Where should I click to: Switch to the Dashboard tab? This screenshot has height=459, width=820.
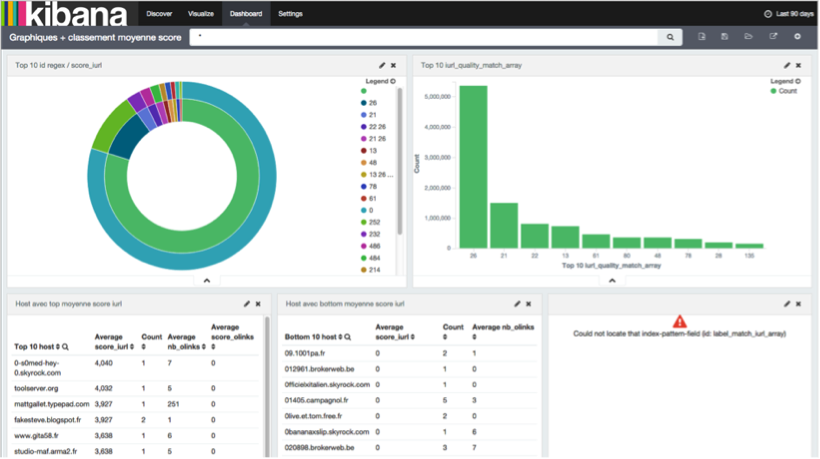point(246,14)
